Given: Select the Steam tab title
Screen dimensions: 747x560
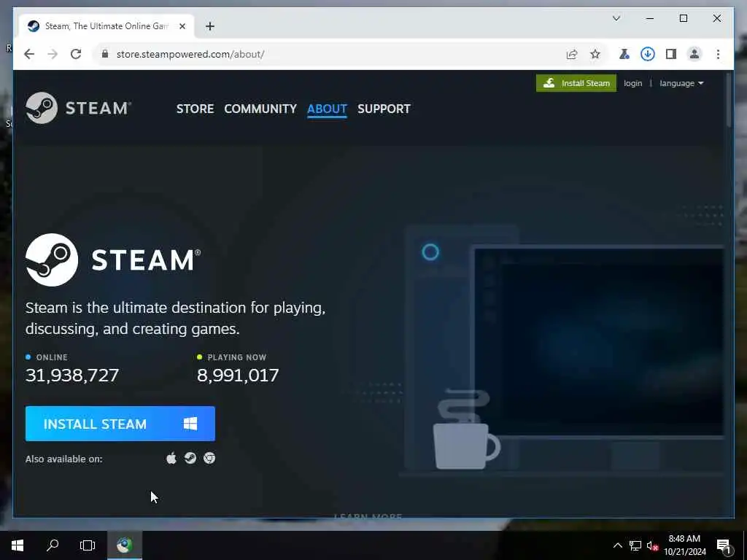Looking at the screenshot, I should (x=107, y=26).
